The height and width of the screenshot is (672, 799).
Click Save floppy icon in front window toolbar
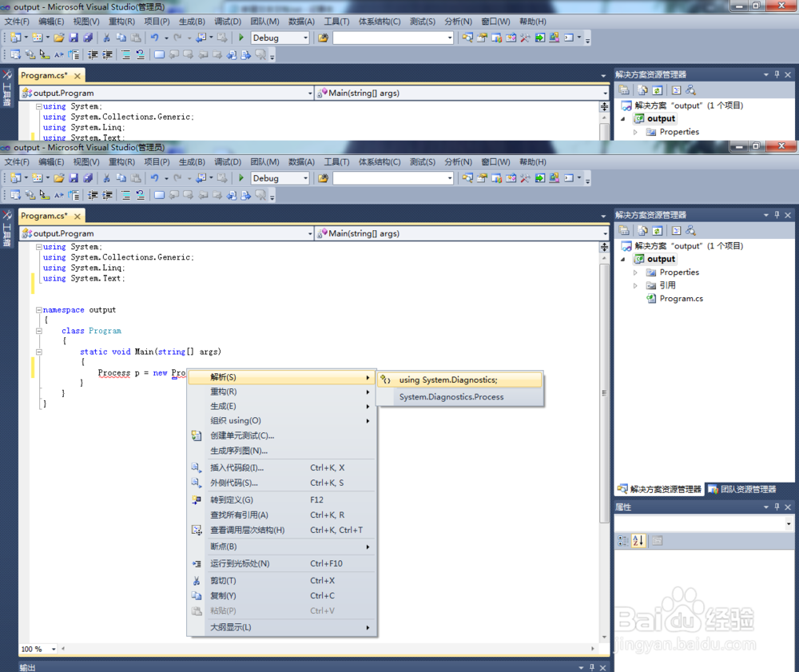click(x=74, y=178)
